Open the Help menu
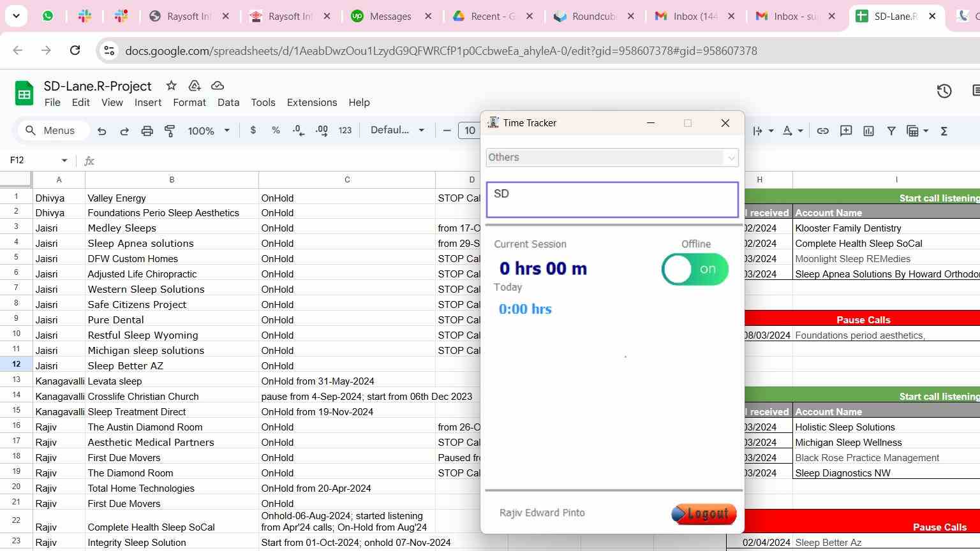980x551 pixels. click(x=359, y=102)
